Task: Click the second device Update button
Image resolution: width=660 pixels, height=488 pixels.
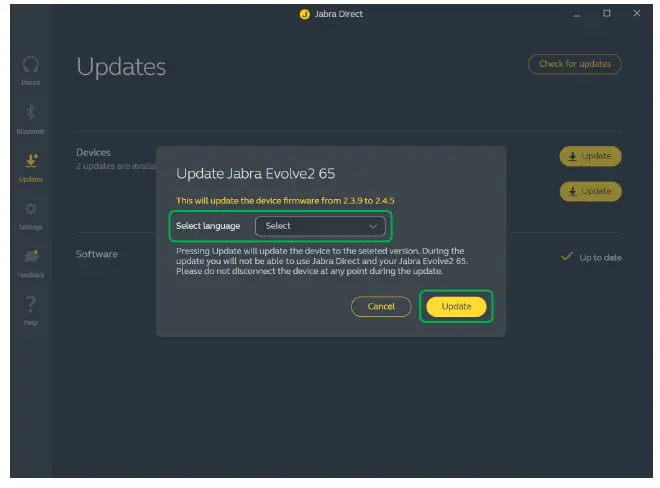Action: (x=591, y=192)
